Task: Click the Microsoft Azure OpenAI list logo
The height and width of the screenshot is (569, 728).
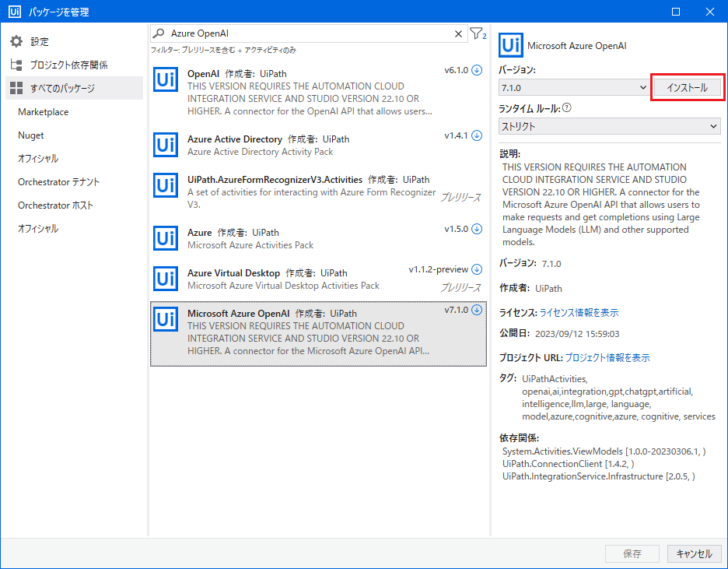Action: (x=166, y=320)
